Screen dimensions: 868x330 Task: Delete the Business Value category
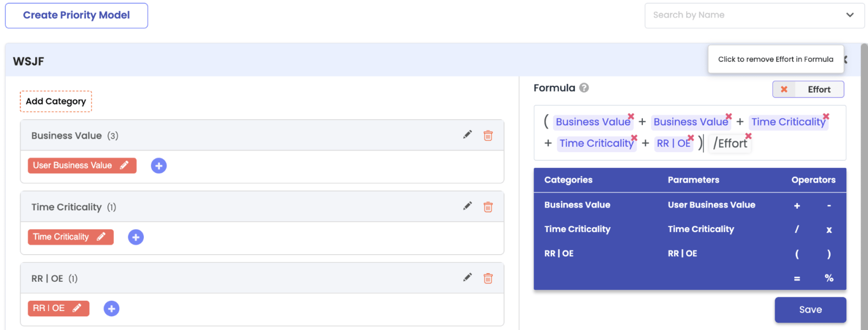coord(488,135)
